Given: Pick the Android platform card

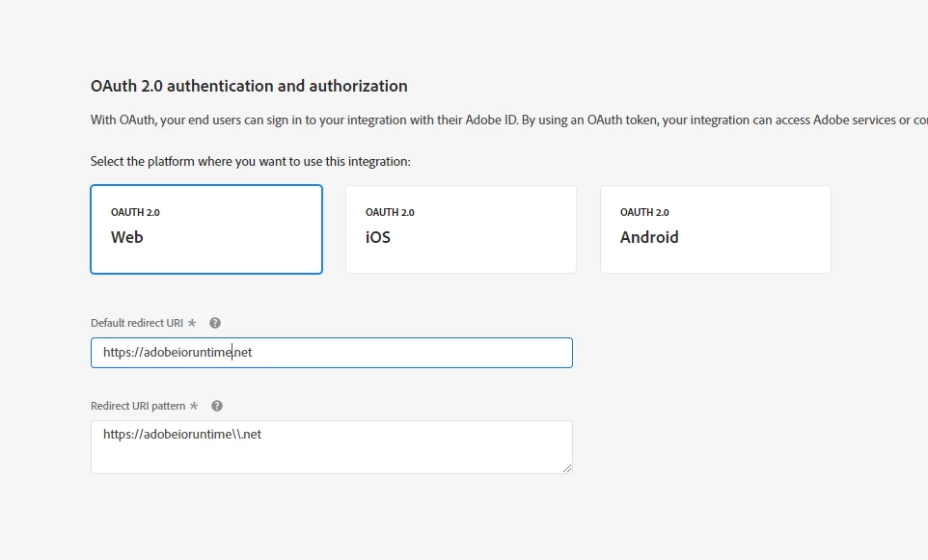Looking at the screenshot, I should click(x=715, y=229).
